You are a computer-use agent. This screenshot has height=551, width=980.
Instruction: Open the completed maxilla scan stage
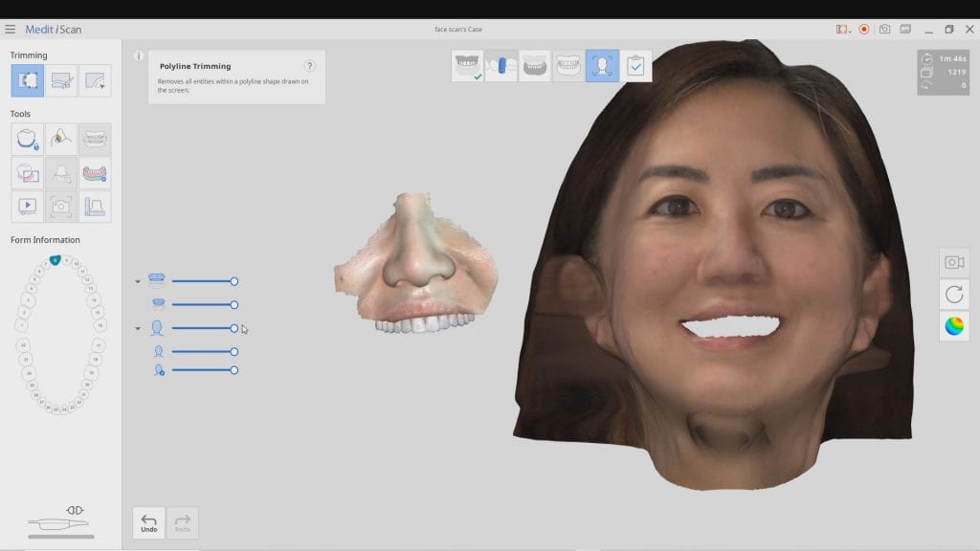tap(468, 65)
